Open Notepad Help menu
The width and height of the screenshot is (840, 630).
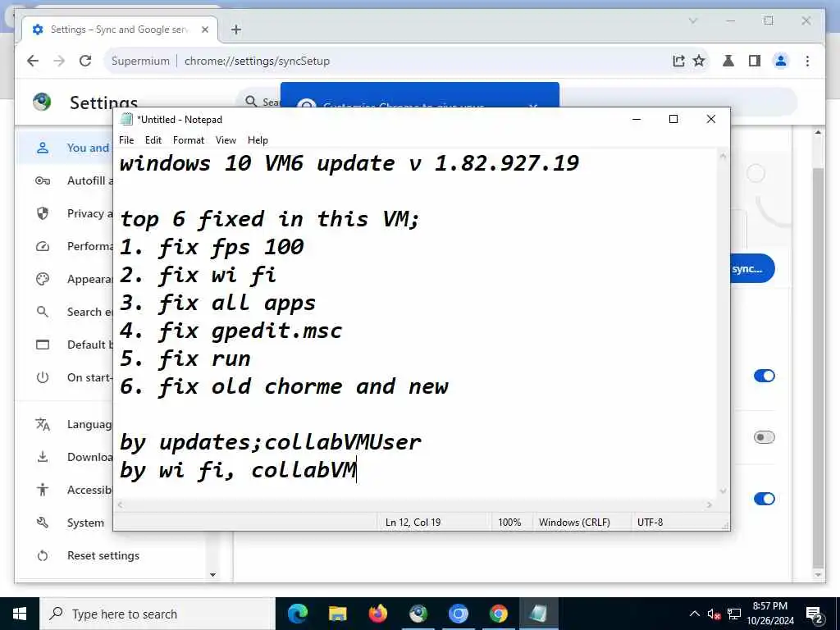[x=258, y=139]
